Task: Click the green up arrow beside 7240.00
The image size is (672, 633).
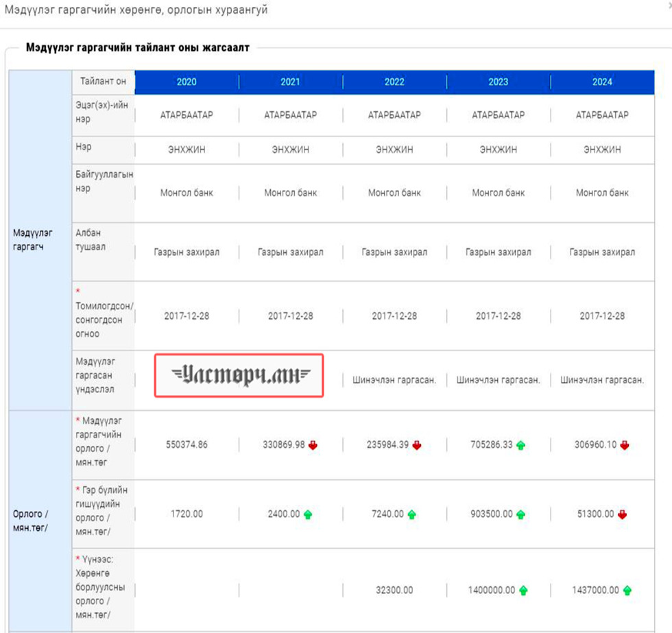Action: tap(411, 514)
